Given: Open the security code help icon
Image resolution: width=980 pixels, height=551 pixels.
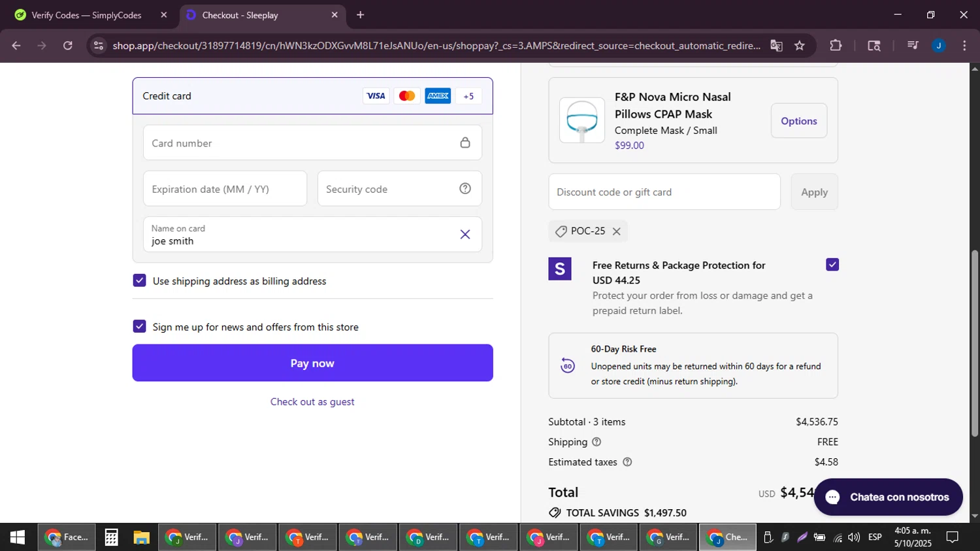Looking at the screenshot, I should [x=465, y=188].
